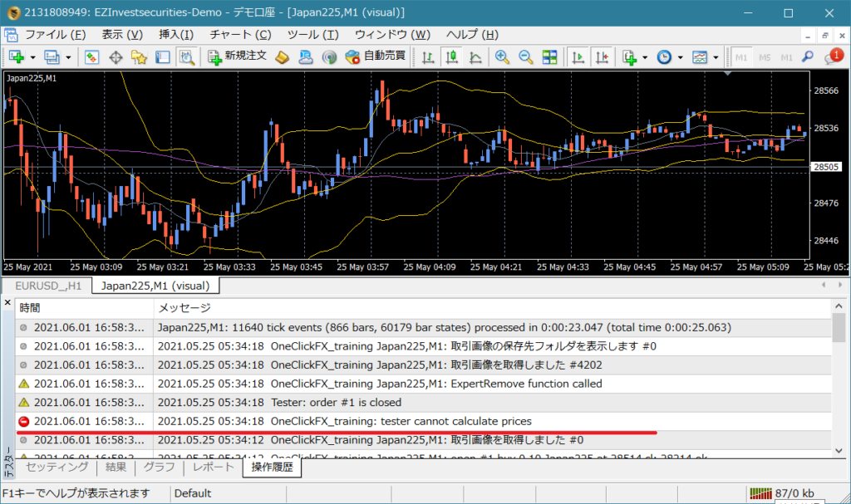Click the Zoom Out magnifier icon
Screen dimensions: 851x504
pos(525,57)
